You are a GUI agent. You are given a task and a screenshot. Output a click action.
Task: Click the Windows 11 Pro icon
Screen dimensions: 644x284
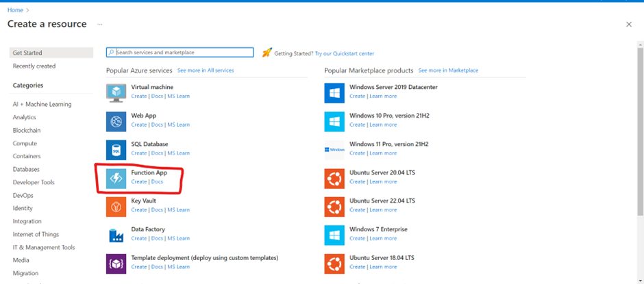[x=334, y=150]
